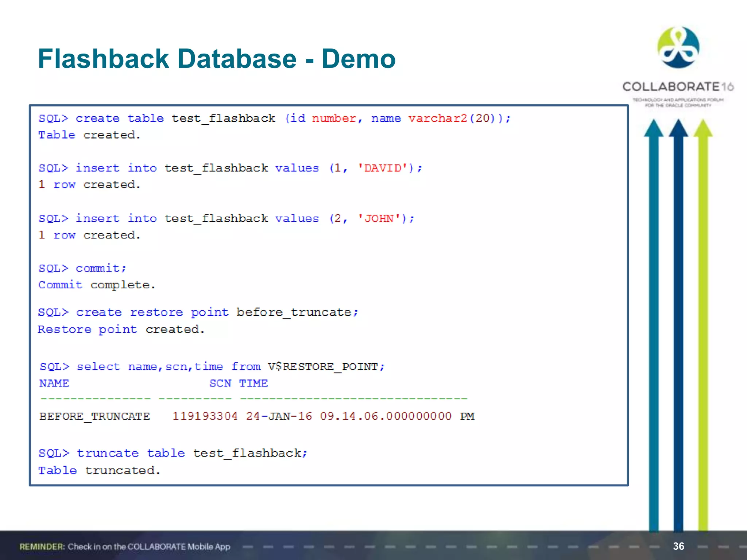Image resolution: width=747 pixels, height=560 pixels.
Task: Click the 'SQL> commit;' line
Action: pyautogui.click(x=82, y=268)
